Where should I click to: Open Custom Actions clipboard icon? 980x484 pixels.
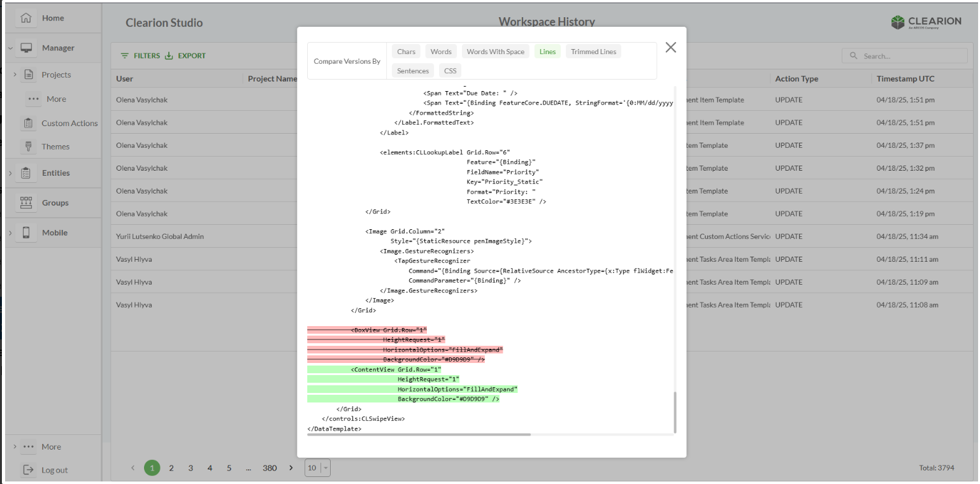click(x=29, y=123)
